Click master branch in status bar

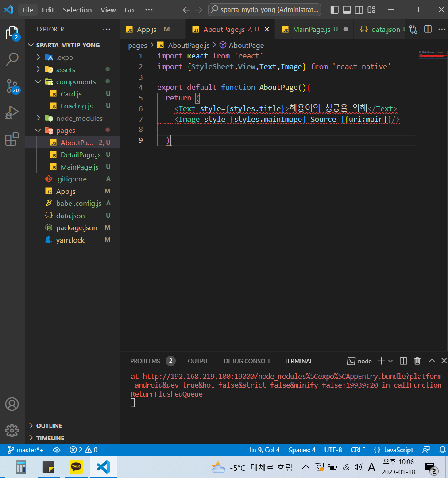[x=26, y=450]
